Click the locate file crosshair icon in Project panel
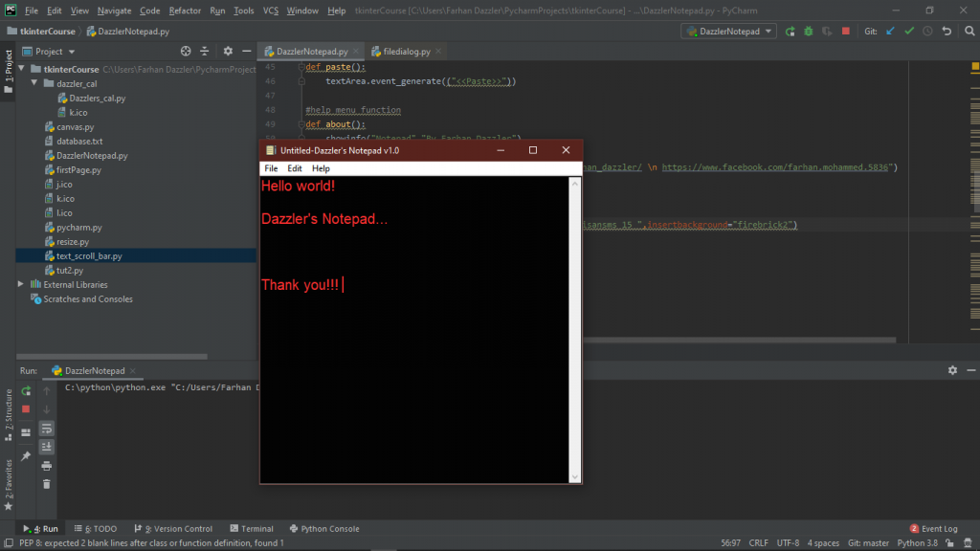Image resolution: width=980 pixels, height=551 pixels. click(184, 52)
